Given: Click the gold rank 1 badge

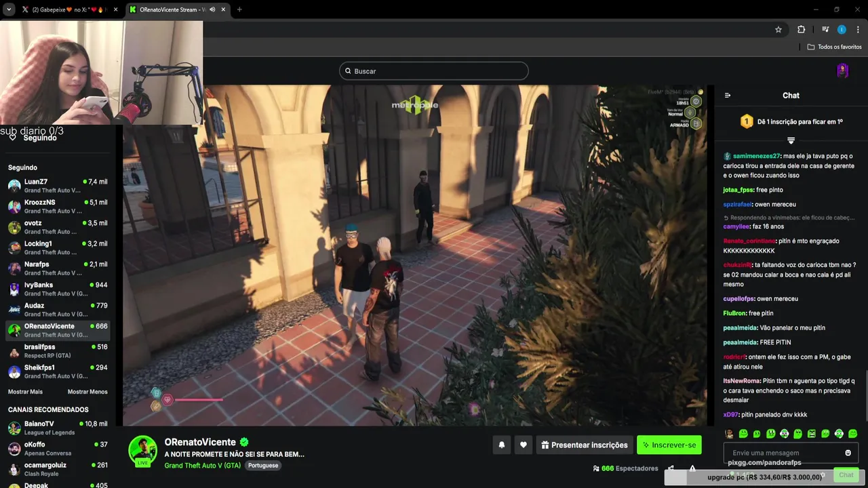Looking at the screenshot, I should point(747,122).
